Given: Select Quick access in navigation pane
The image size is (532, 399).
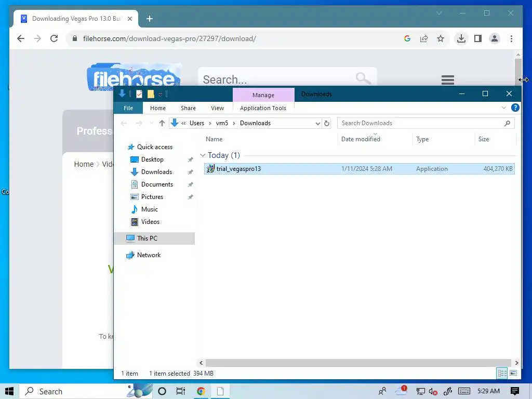Looking at the screenshot, I should 155,147.
